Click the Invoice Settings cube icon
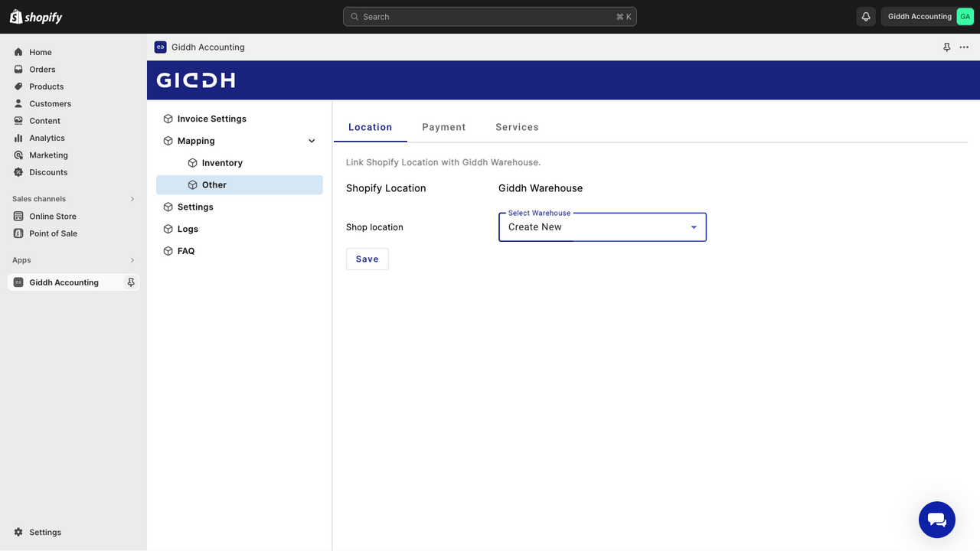Viewport: 980px width, 551px height. click(168, 119)
